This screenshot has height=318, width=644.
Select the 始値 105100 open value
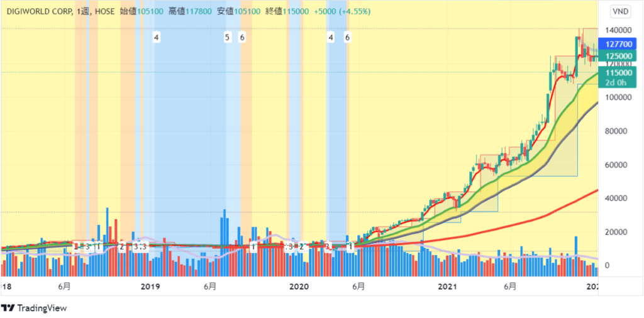click(x=142, y=11)
